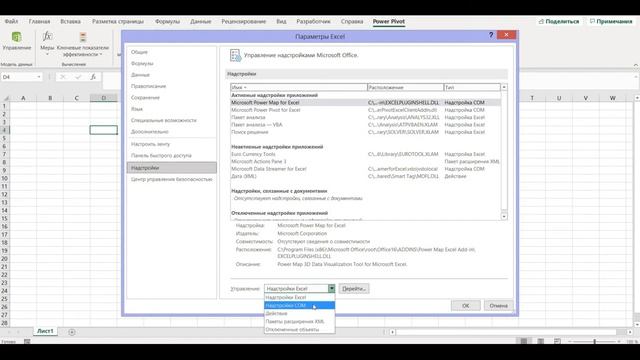
Task: Select Поиск решения add-in row
Action: tap(365, 132)
